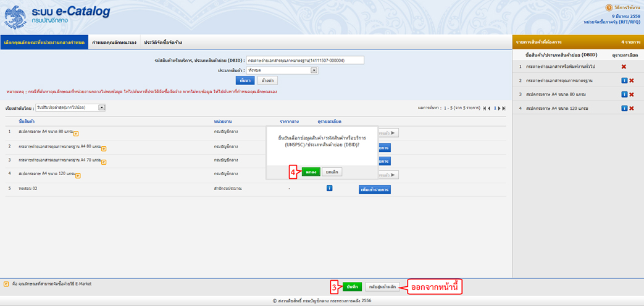Image resolution: width=644 pixels, height=306 pixels.
Task: Open the ประเภทสินค้า dropdown
Action: click(x=314, y=70)
